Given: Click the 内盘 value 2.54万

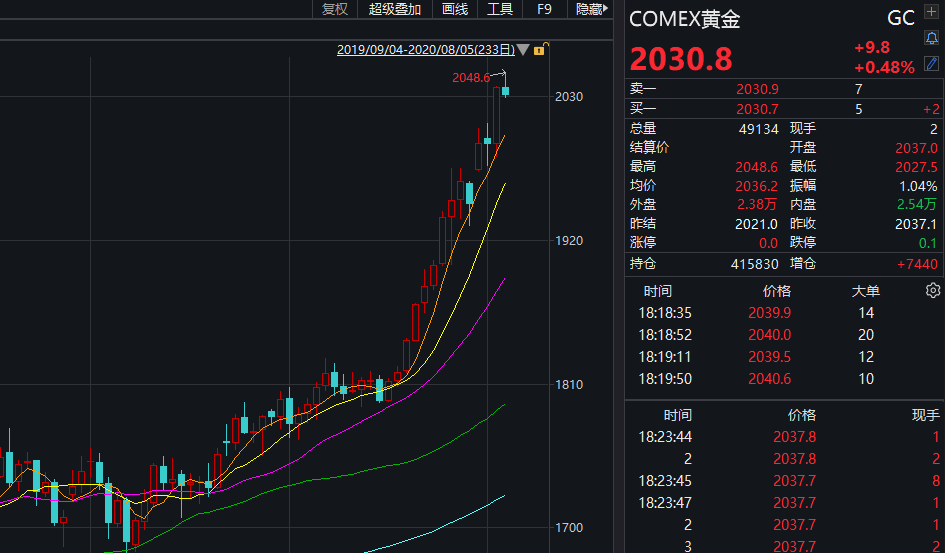Looking at the screenshot, I should [x=917, y=205].
